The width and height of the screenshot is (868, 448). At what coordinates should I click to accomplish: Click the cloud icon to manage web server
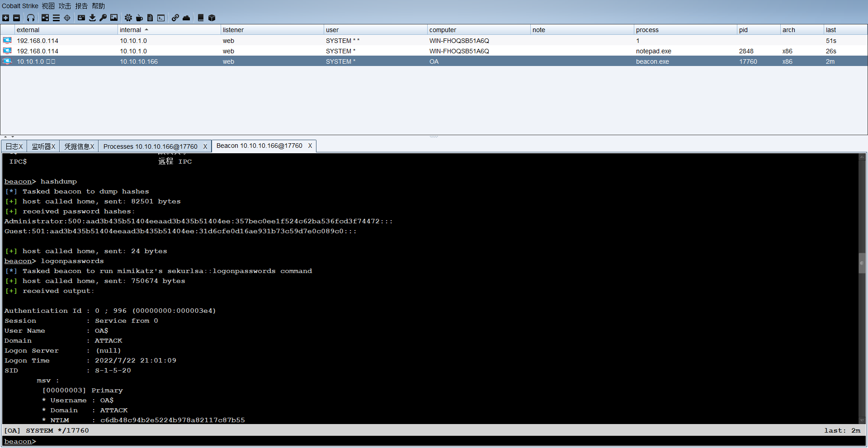(186, 18)
